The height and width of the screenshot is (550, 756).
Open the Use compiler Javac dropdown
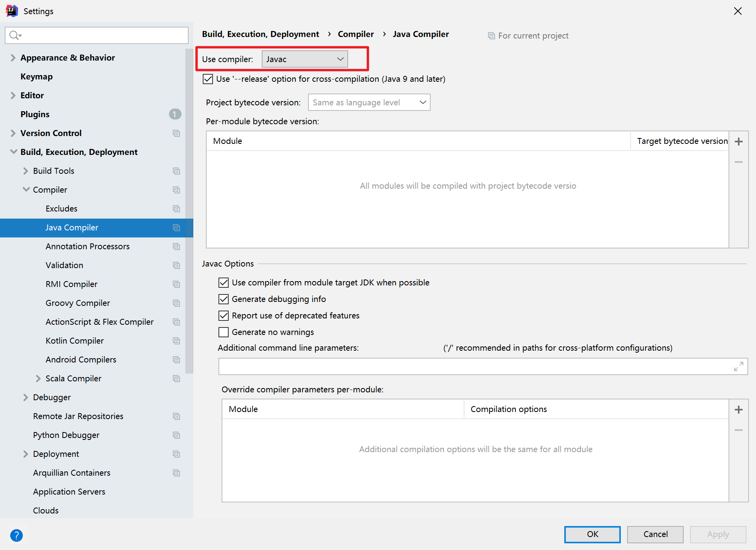pos(305,59)
